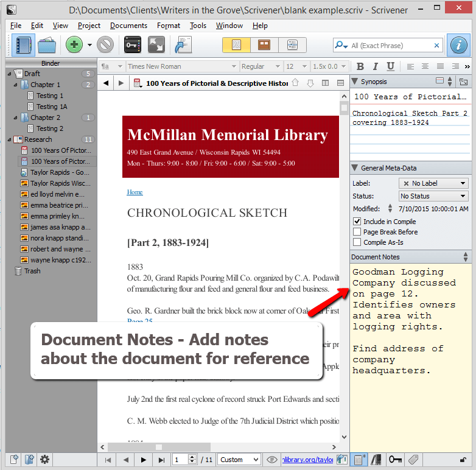This screenshot has width=476, height=470.
Task: Open Add button dropdown arrow
Action: click(89, 45)
